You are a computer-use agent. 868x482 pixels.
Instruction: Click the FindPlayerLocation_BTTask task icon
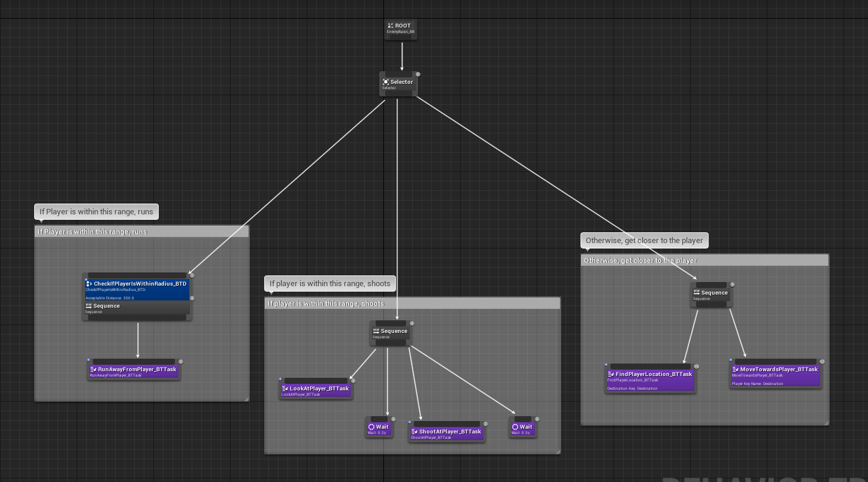click(611, 374)
